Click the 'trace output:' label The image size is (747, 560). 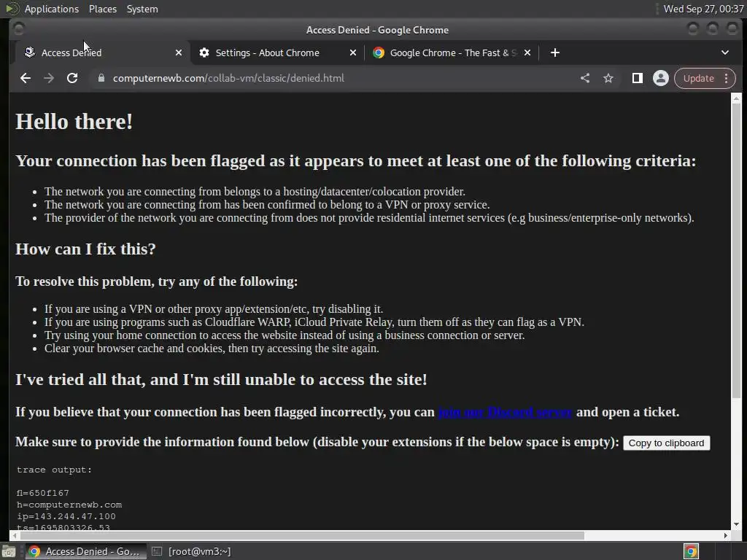click(x=54, y=470)
